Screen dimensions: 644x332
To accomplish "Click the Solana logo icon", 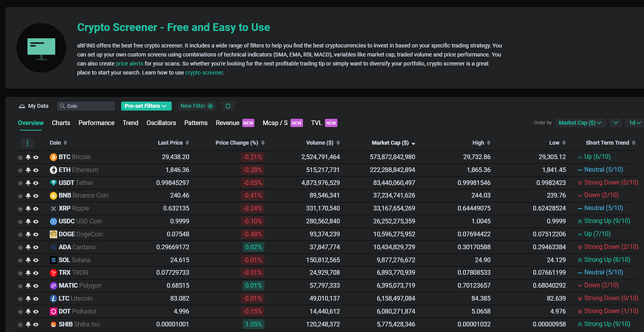I will (53, 260).
